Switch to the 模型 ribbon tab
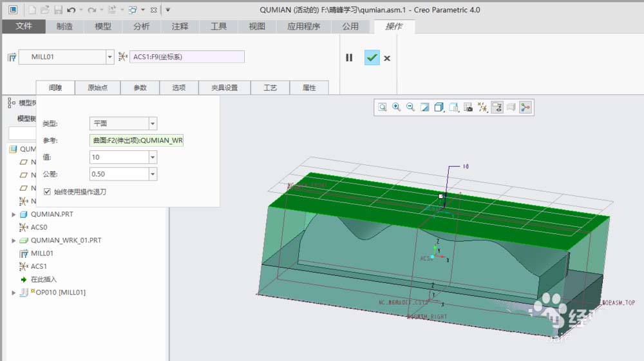Viewport: 644px width, 361px height. pos(103,26)
